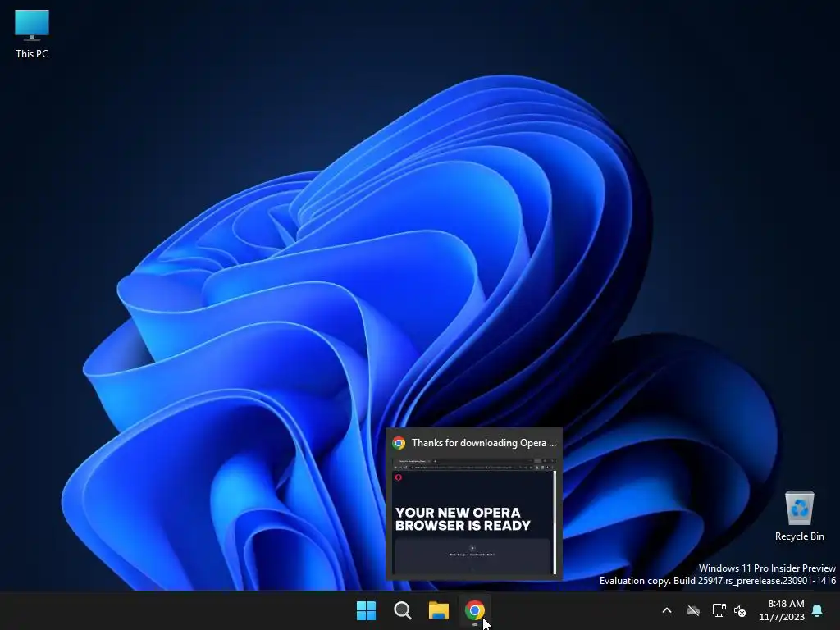Click the 'Thanks for downloading Opera' preview title
This screenshot has width=840, height=630.
coord(484,442)
